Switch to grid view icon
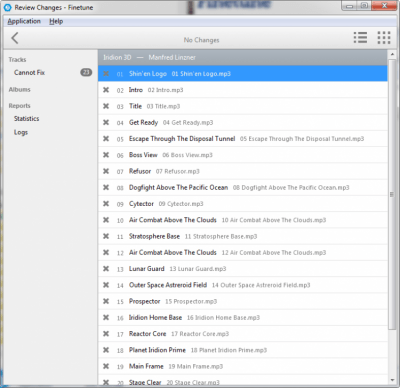This screenshot has width=400, height=388. coord(384,37)
